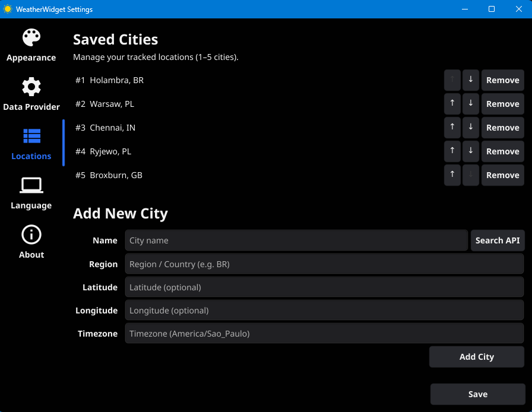532x412 pixels.
Task: Remove Holambra, BR from saved cities
Action: click(502, 80)
